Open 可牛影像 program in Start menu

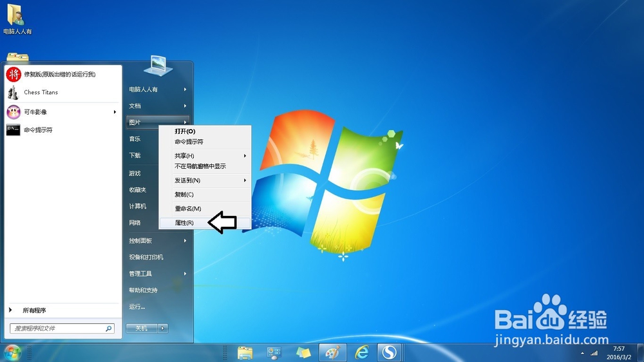[x=63, y=112]
